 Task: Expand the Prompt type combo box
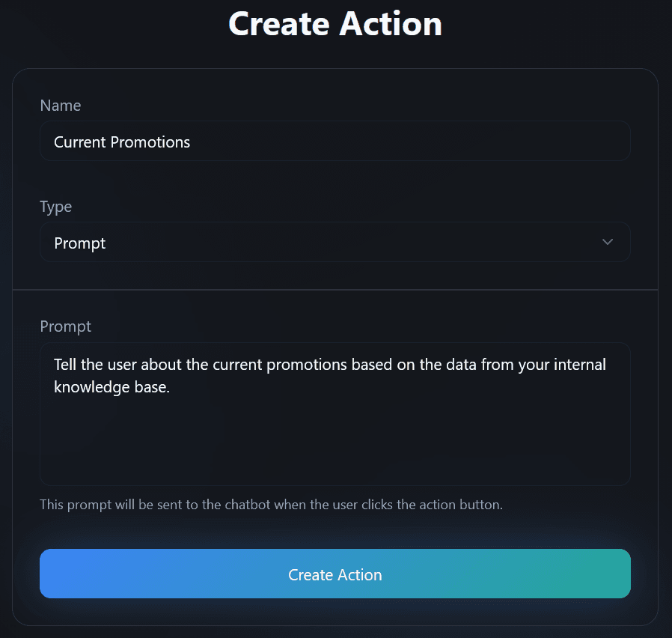point(335,242)
